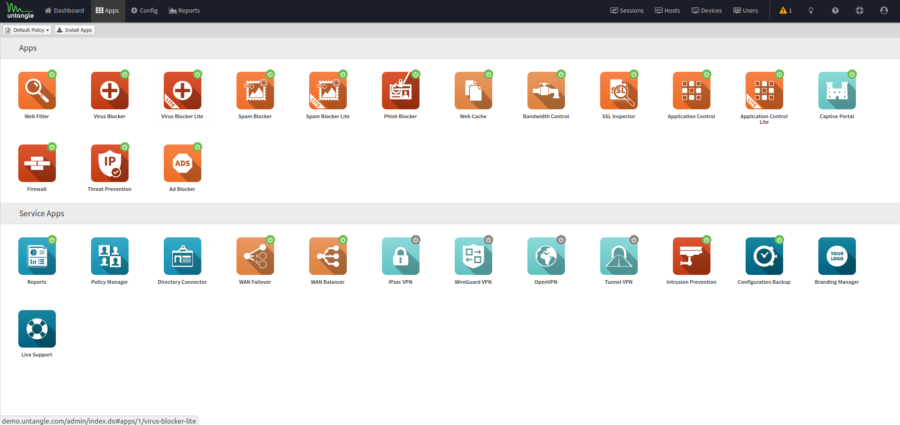This screenshot has width=900, height=425.
Task: Click the Untangle logo
Action: click(20, 11)
